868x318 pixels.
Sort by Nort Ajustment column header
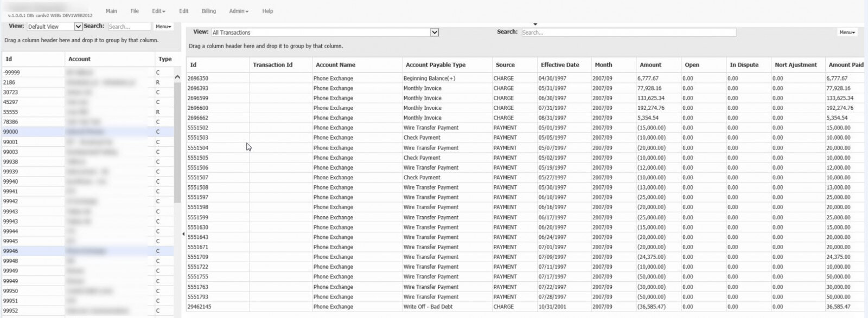click(x=797, y=65)
